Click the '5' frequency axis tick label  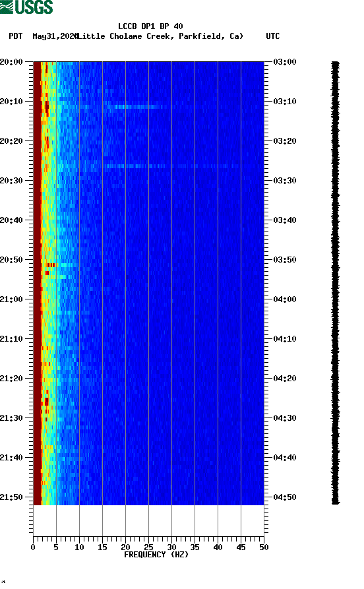coord(56,547)
